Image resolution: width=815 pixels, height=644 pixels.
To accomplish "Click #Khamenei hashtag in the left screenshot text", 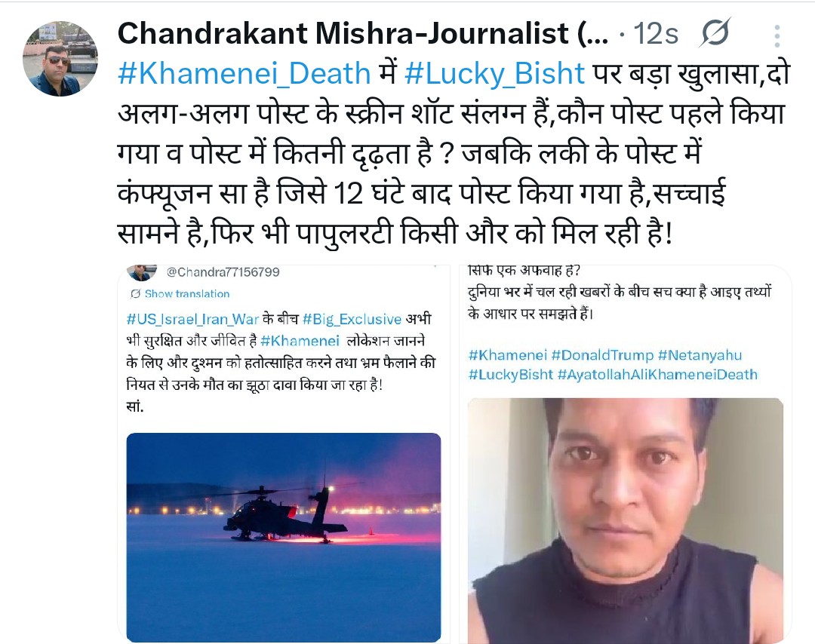I will click(x=300, y=341).
